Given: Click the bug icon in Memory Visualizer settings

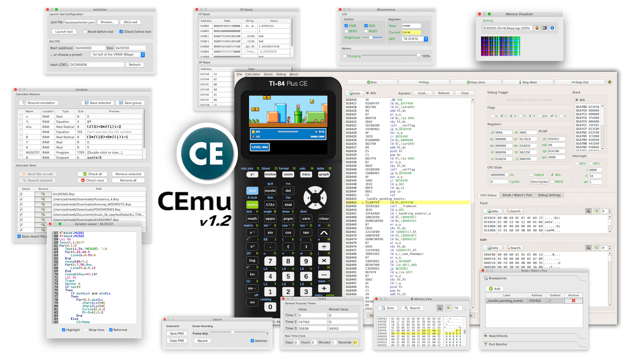Looking at the screenshot, I should pos(537,28).
